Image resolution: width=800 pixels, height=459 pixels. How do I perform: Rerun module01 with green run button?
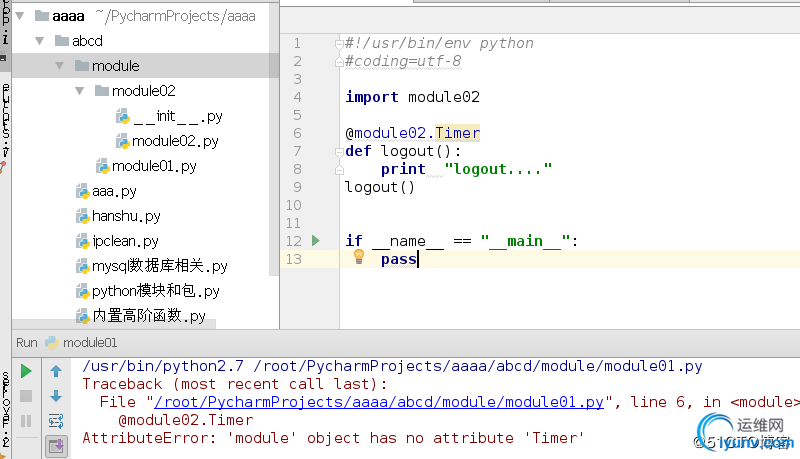(x=26, y=371)
